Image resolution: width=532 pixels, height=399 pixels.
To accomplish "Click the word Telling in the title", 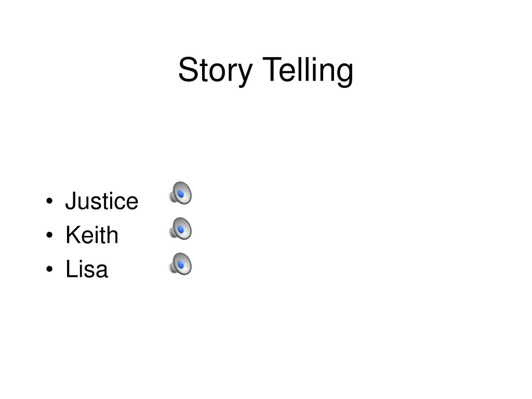I will click(x=308, y=71).
